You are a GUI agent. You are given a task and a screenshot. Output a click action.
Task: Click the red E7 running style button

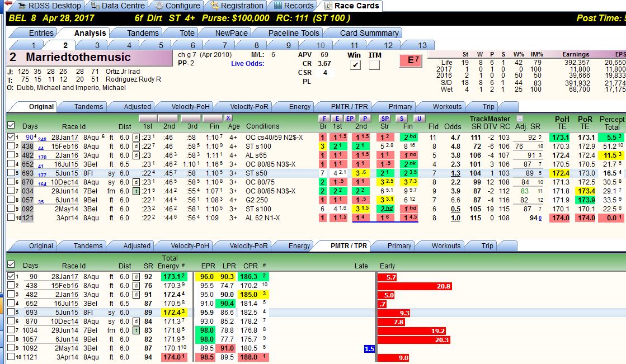pyautogui.click(x=411, y=60)
